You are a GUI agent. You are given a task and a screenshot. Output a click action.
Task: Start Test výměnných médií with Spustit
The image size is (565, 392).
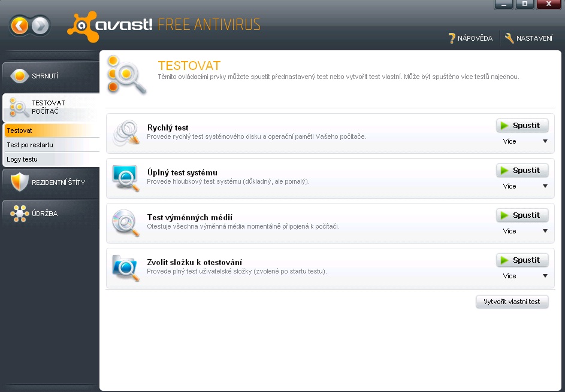coord(522,215)
